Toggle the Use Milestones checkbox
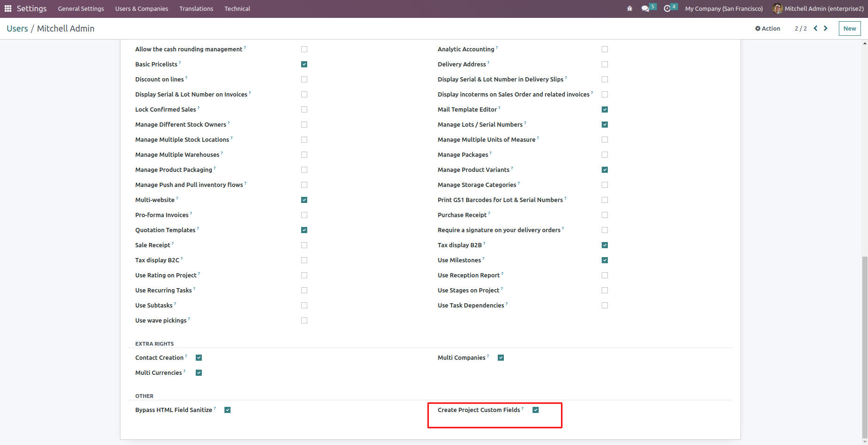The width and height of the screenshot is (868, 445). (x=605, y=260)
